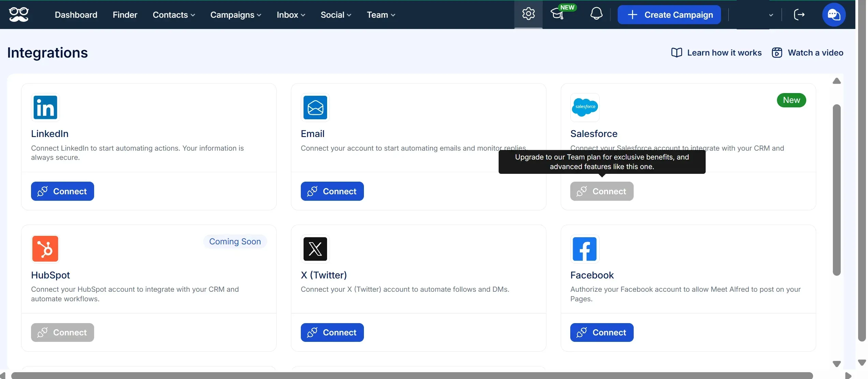Open the Finder page
Screen dimensions: 868x379
coord(125,15)
